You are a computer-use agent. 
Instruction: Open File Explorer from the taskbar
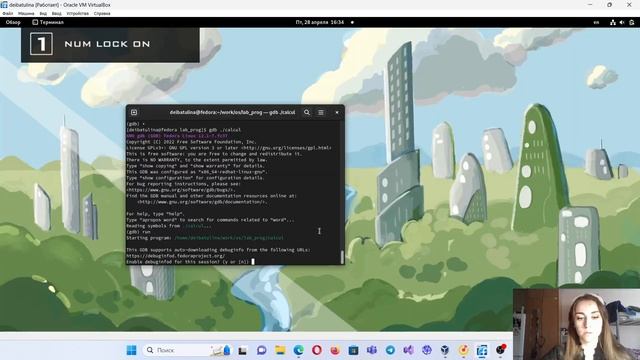(x=280, y=350)
